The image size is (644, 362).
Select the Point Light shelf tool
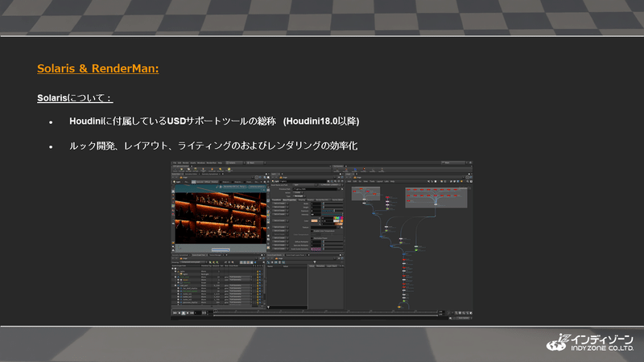pyautogui.click(x=182, y=170)
